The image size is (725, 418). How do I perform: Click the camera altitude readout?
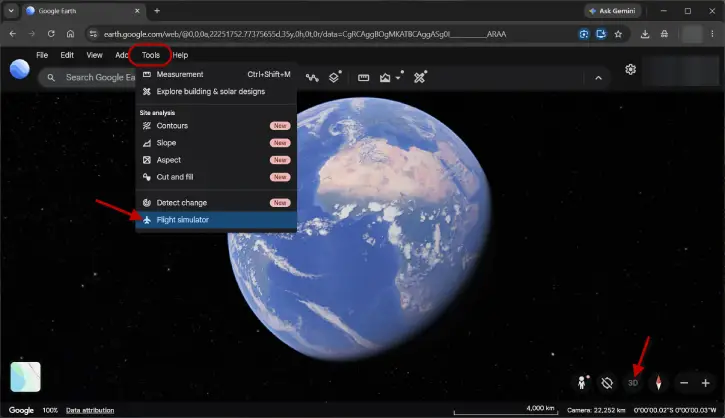tap(596, 410)
